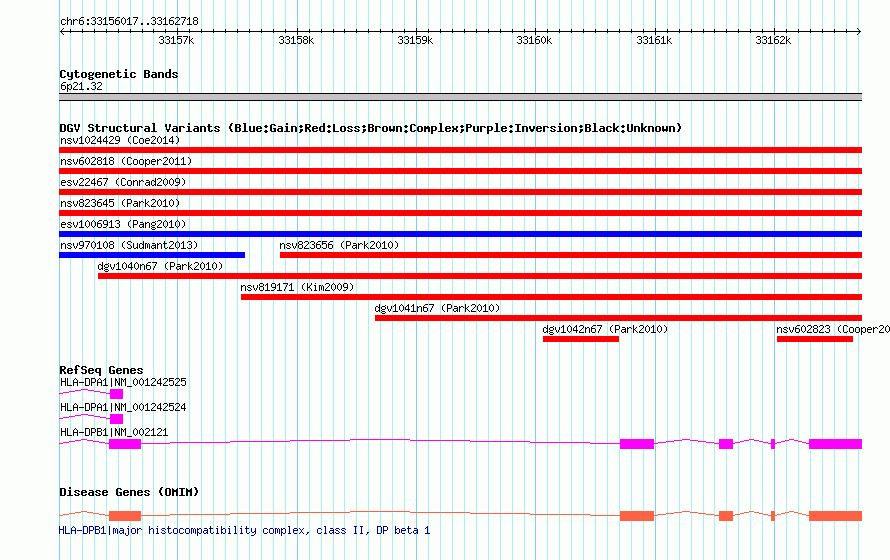The image size is (890, 560).
Task: Open the nsv823645 (Park2010) variant bar
Action: point(460,213)
